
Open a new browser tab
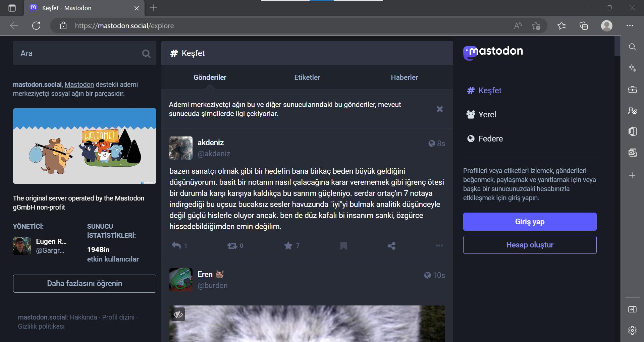pyautogui.click(x=153, y=8)
